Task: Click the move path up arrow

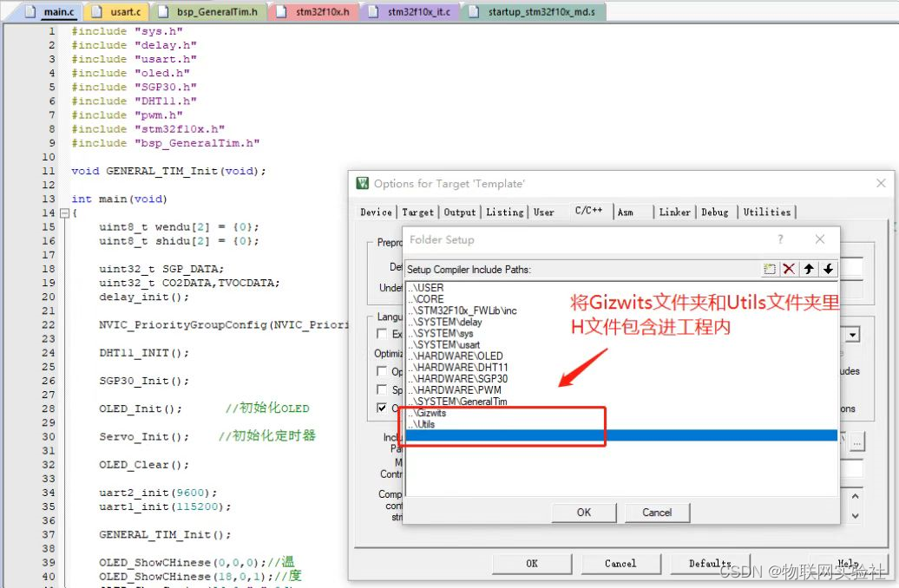Action: tap(809, 269)
